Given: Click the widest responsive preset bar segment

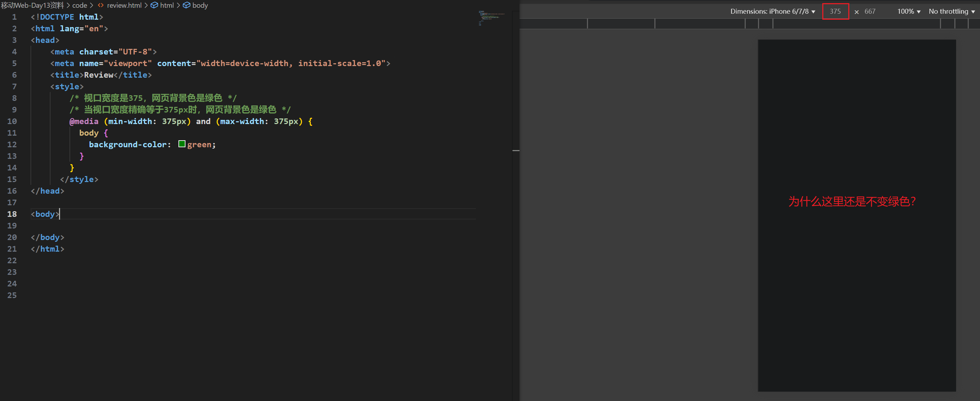Looking at the screenshot, I should click(856, 24).
